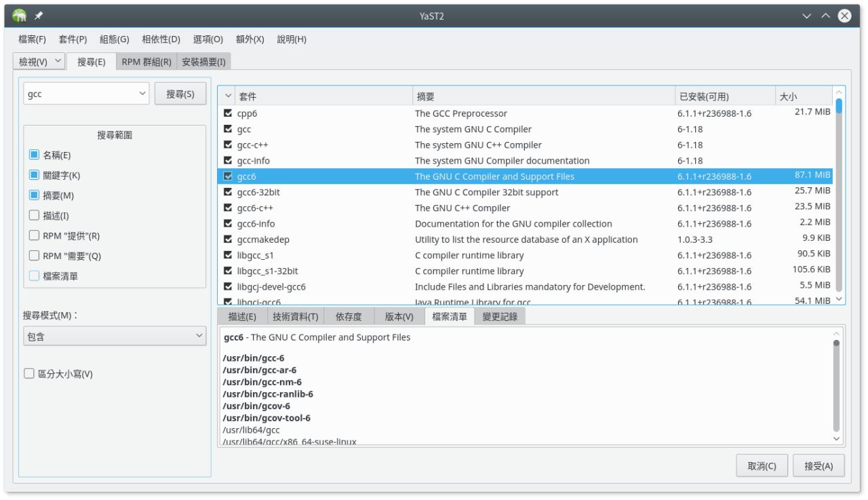Viewport: 868px width, 500px height.
Task: Open the gcc search term dropdown arrow
Action: click(142, 94)
